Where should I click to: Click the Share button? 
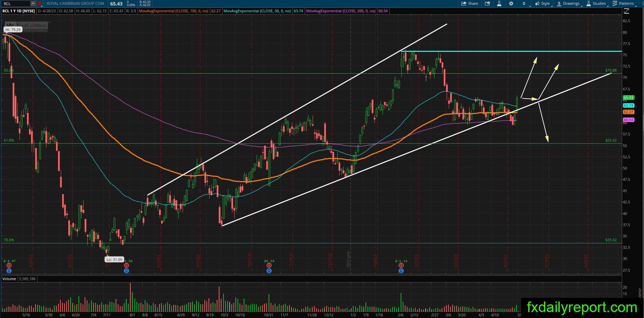pyautogui.click(x=470, y=3)
